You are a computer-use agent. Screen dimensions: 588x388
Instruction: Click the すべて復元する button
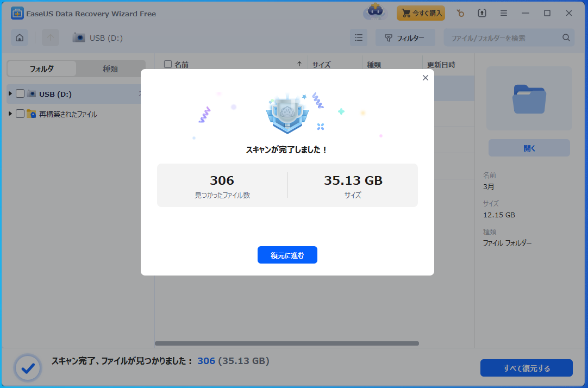click(x=527, y=368)
